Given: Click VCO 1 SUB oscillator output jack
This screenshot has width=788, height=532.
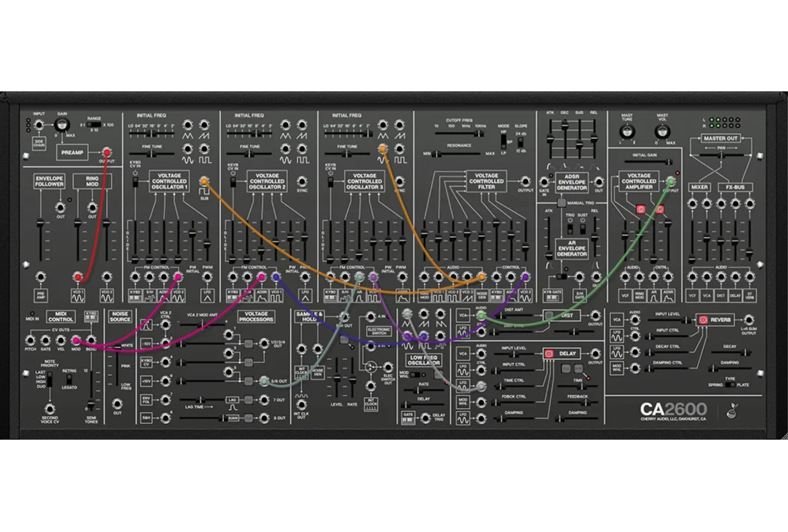Looking at the screenshot, I should tap(204, 181).
